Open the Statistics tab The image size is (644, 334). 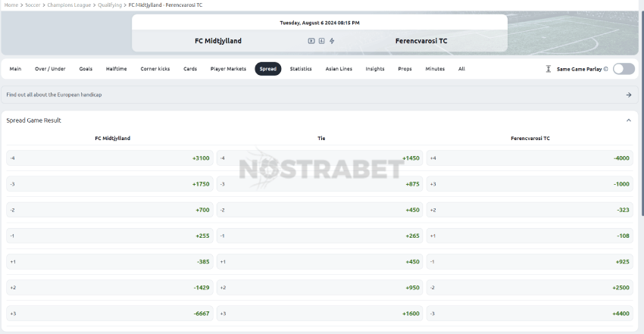click(x=301, y=69)
